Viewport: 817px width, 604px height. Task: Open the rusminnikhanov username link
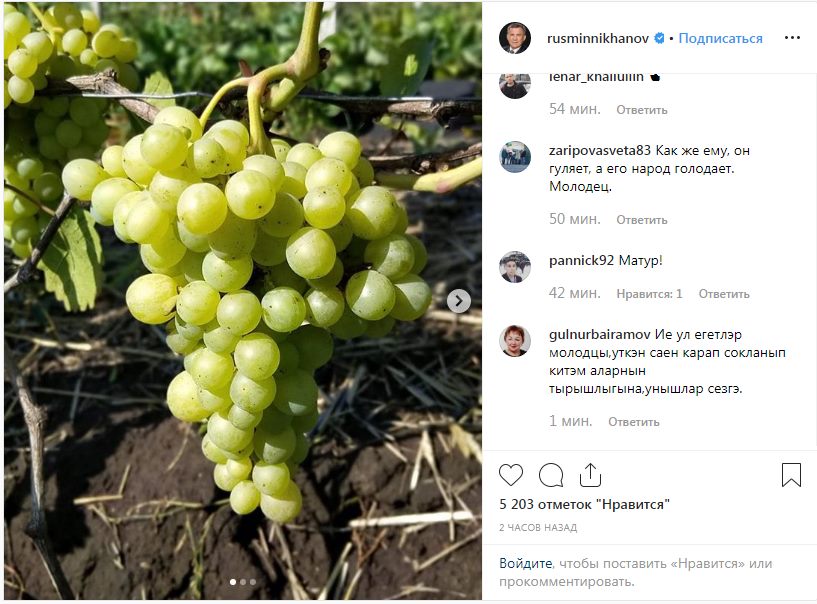(598, 39)
